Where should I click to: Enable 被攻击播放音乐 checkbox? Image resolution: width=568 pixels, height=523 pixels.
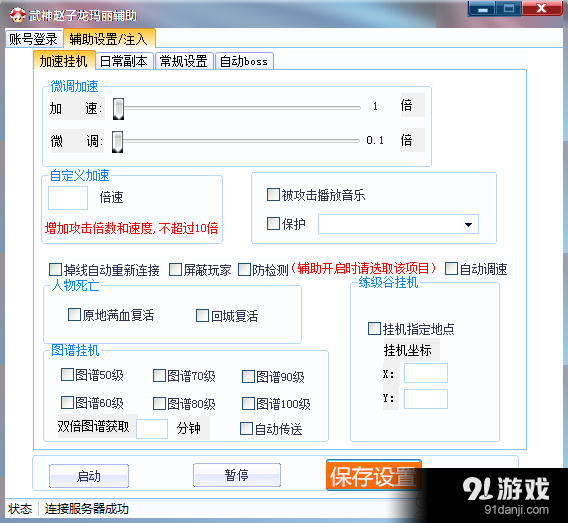coord(273,194)
